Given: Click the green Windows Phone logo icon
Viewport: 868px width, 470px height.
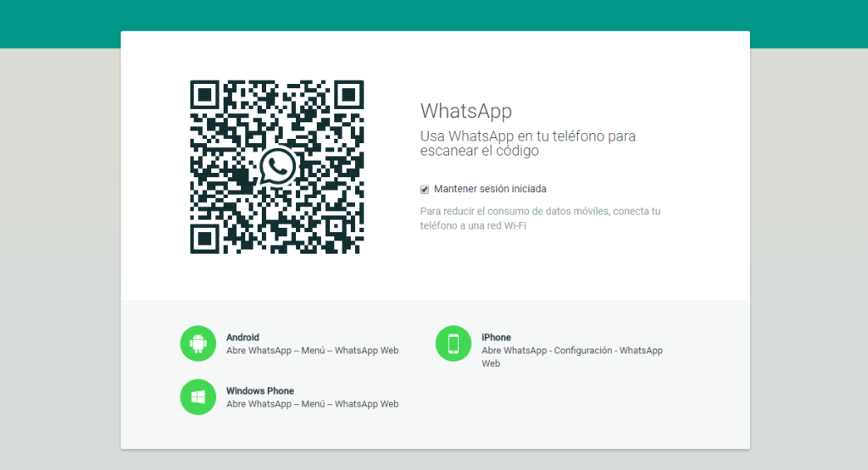Looking at the screenshot, I should tap(198, 396).
